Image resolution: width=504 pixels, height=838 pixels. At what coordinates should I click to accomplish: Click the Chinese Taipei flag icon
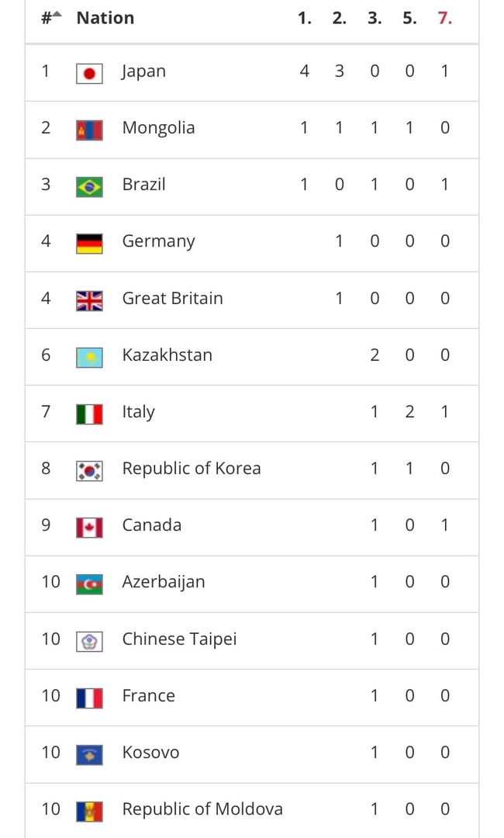89,642
